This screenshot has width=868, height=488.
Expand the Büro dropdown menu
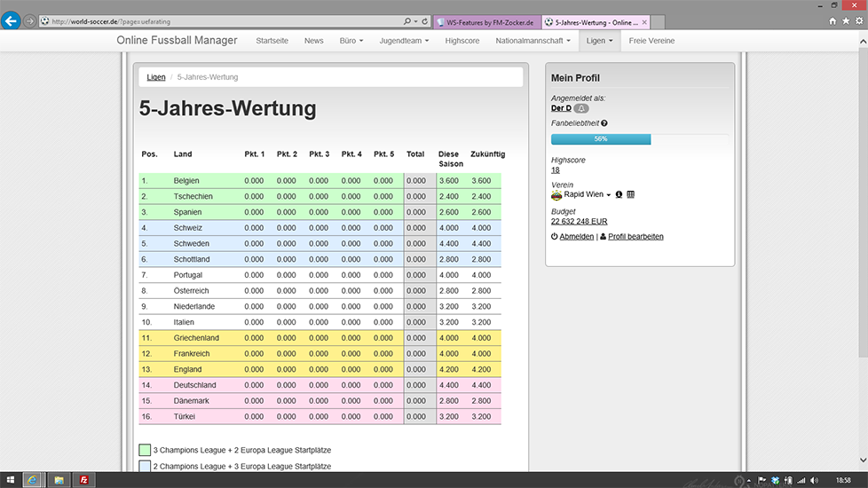[x=351, y=41]
